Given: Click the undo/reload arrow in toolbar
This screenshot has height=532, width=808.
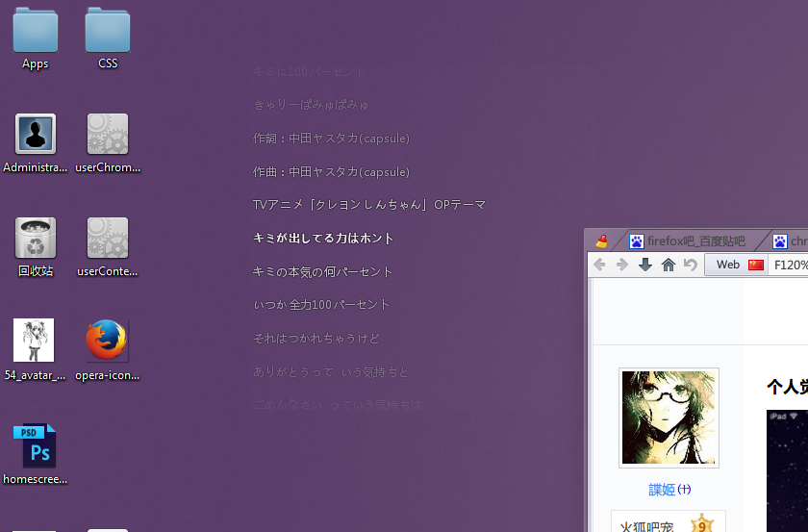Looking at the screenshot, I should pos(690,265).
